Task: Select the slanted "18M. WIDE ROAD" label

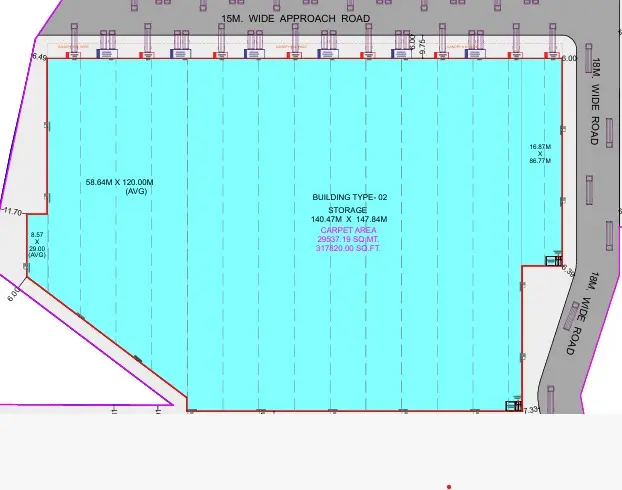Action: [x=582, y=313]
